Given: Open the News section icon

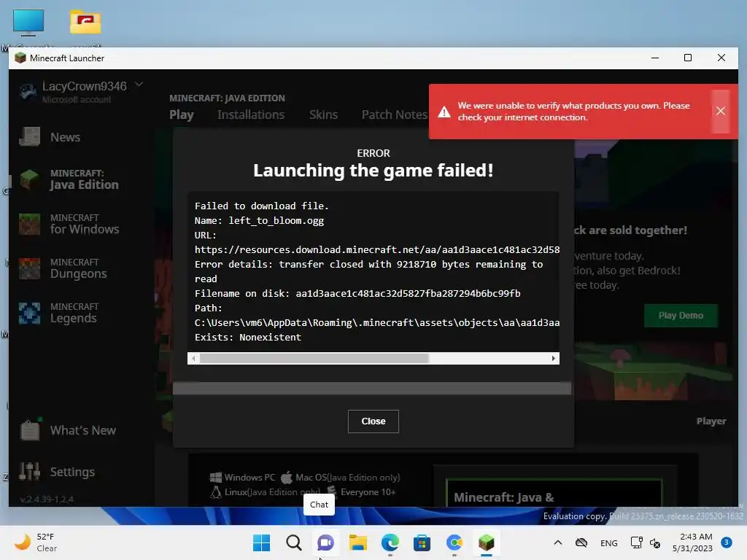Looking at the screenshot, I should tap(29, 137).
